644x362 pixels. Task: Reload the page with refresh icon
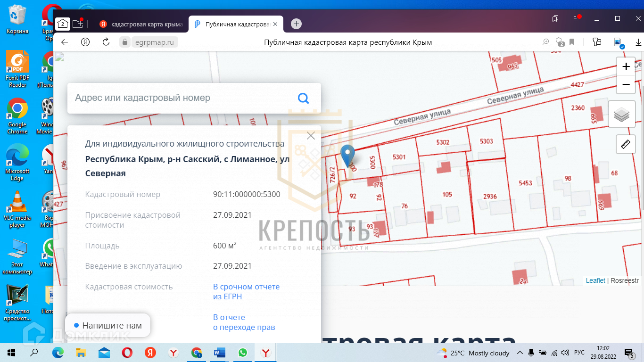pos(106,42)
